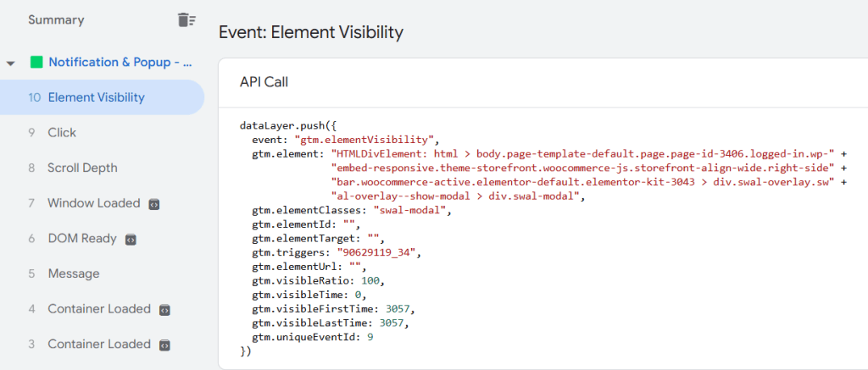
Task: Collapse the Notification & Popup page group
Action: pos(10,63)
